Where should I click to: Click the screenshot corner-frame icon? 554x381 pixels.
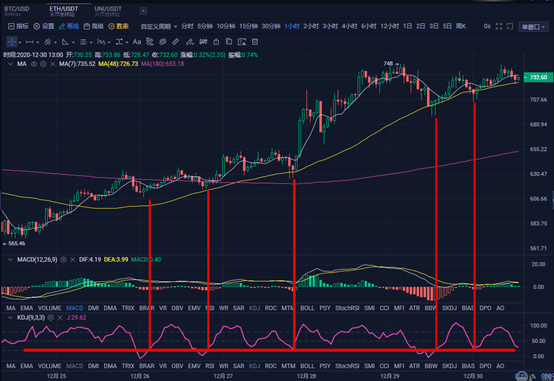510,26
